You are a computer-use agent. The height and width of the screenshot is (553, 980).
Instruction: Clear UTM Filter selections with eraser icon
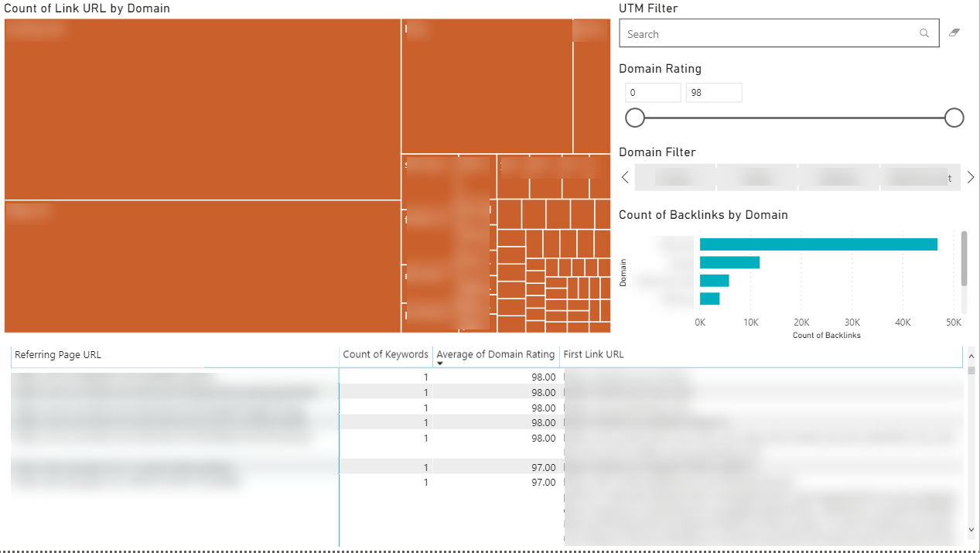click(954, 33)
